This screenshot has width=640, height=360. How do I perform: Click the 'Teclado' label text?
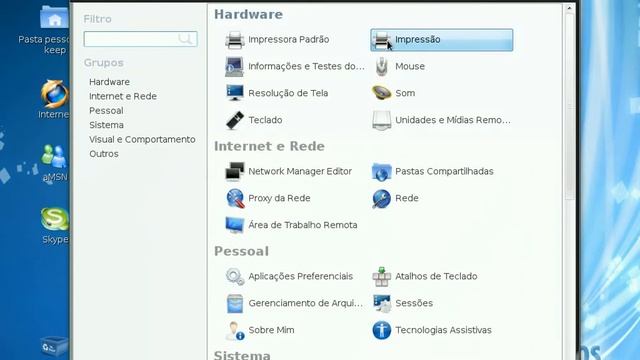pyautogui.click(x=265, y=120)
